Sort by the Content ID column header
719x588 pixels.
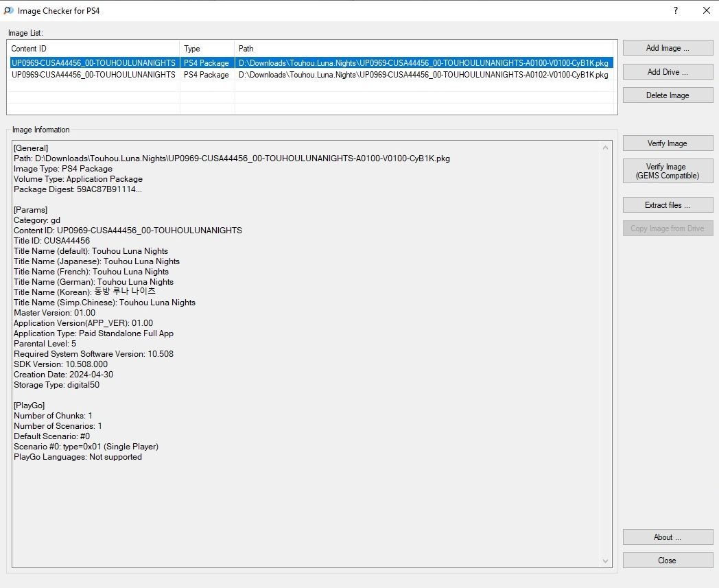pos(93,49)
